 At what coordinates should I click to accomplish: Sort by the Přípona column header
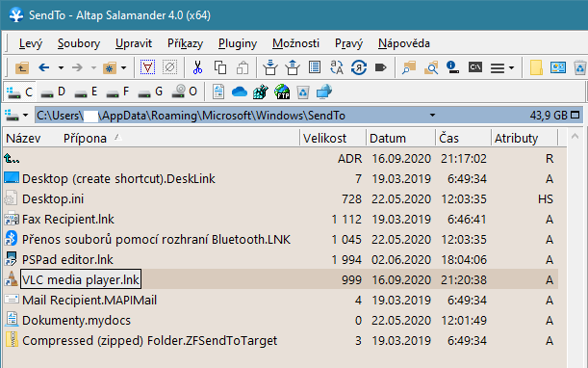[x=85, y=139]
